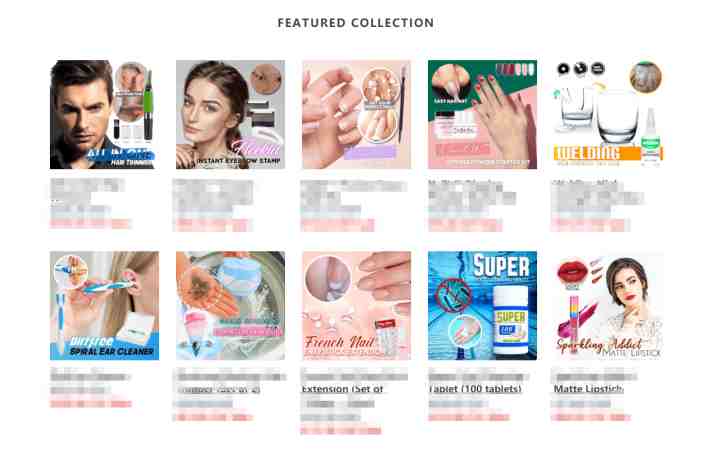Open the French Nail extension product image

tap(356, 306)
